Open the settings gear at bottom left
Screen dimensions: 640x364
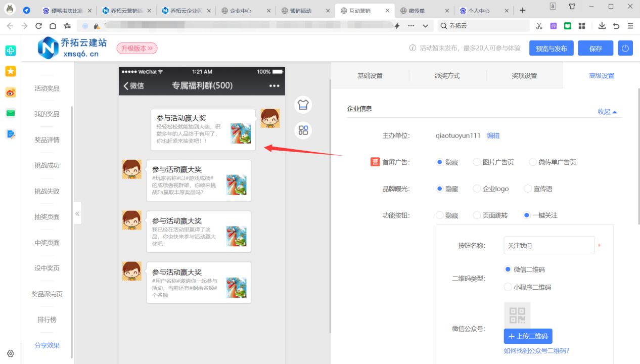(x=10, y=354)
